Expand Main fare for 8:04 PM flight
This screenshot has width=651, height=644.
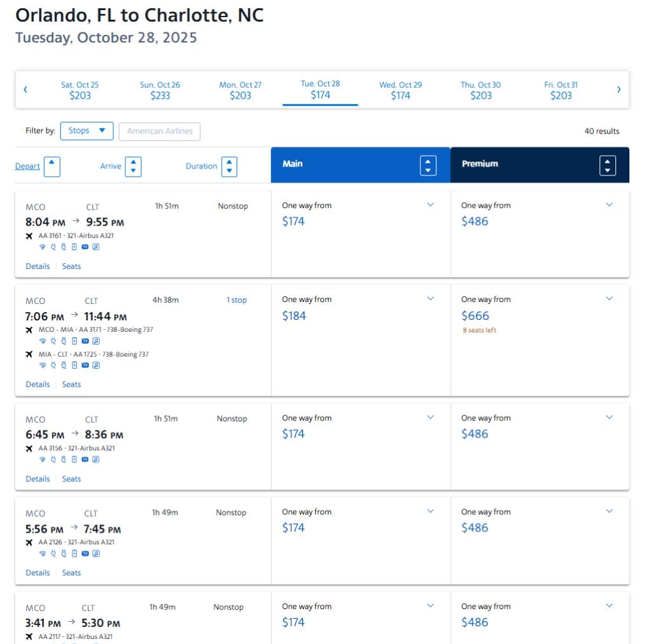tap(430, 205)
